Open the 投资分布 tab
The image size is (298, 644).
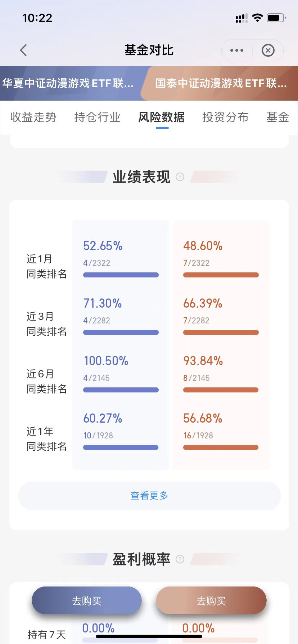pos(226,117)
